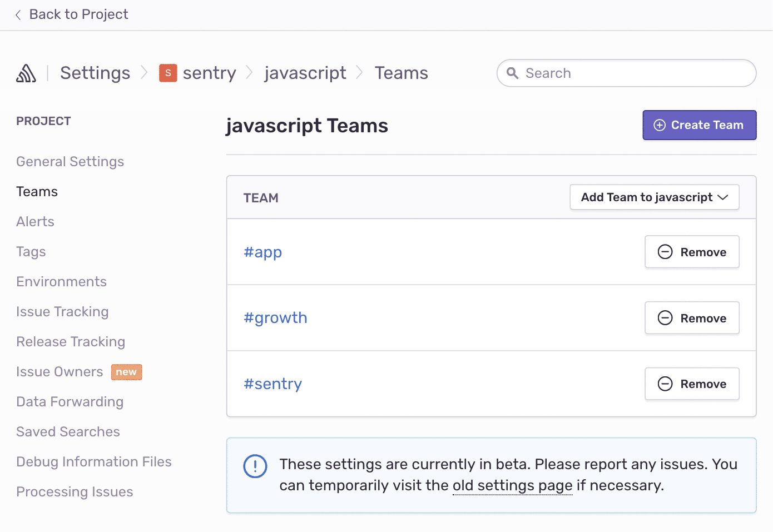773x532 pixels.
Task: Click the plus icon on Create Team
Action: pos(660,125)
